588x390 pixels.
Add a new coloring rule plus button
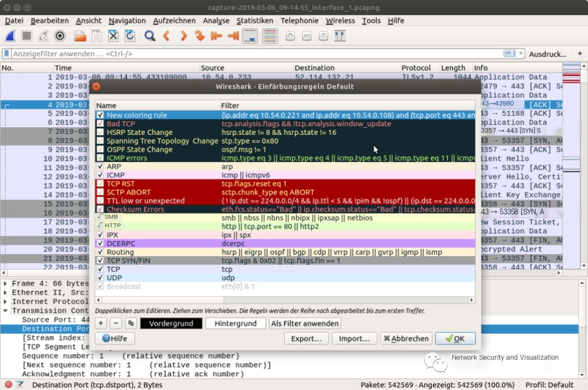coord(101,323)
